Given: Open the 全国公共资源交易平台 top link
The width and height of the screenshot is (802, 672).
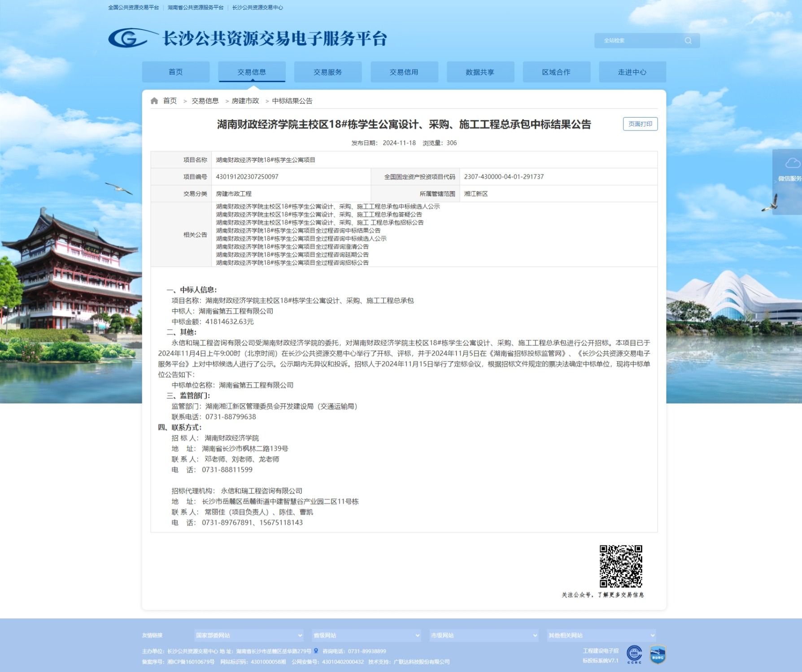Looking at the screenshot, I should tap(134, 8).
